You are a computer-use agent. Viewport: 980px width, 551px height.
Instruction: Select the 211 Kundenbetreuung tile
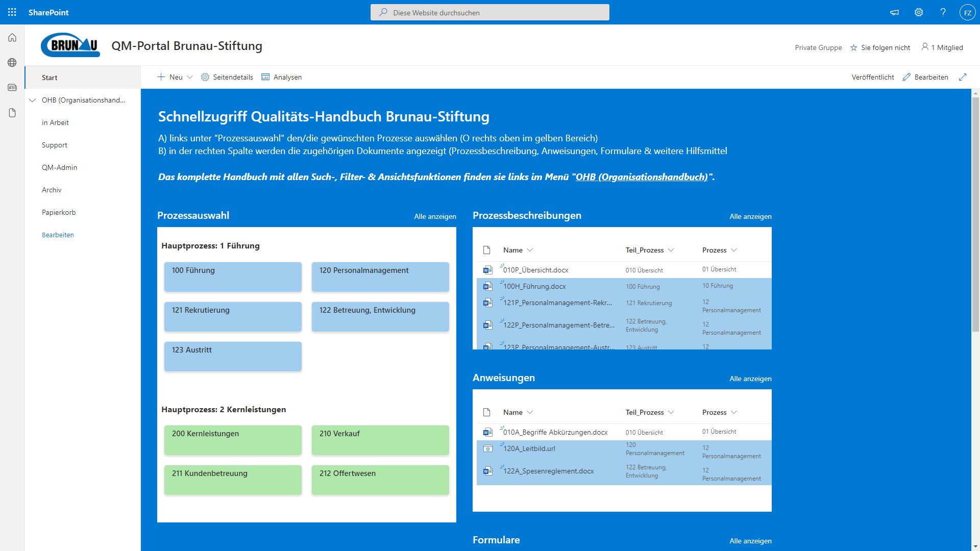coord(233,480)
